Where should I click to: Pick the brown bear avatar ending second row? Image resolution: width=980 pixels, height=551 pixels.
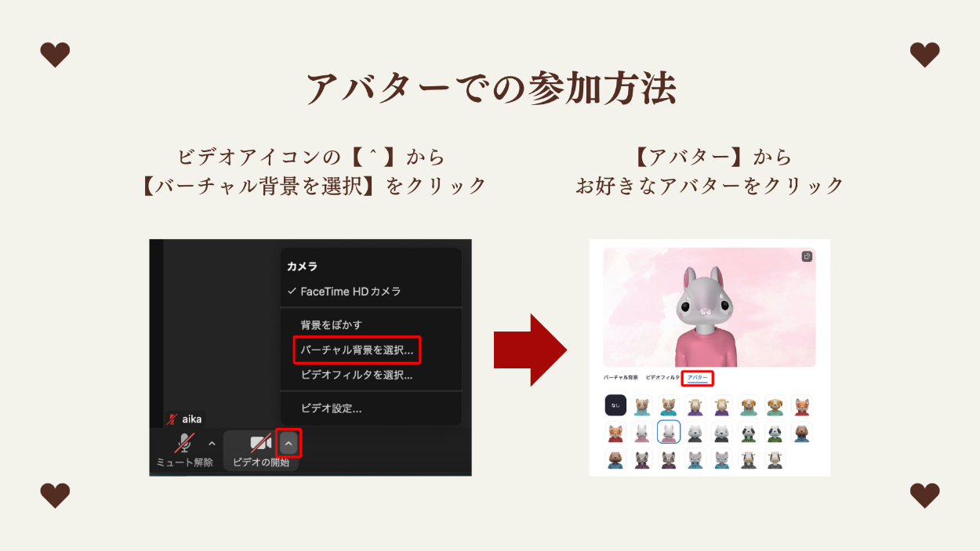(x=801, y=432)
